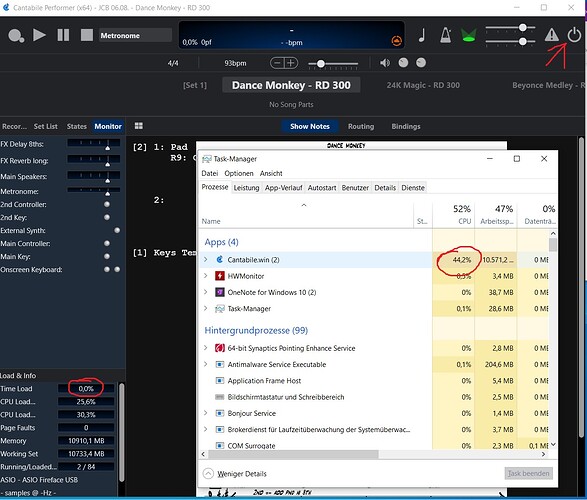Click the warning triangle panic icon
The height and width of the screenshot is (500, 587).
[x=551, y=35]
